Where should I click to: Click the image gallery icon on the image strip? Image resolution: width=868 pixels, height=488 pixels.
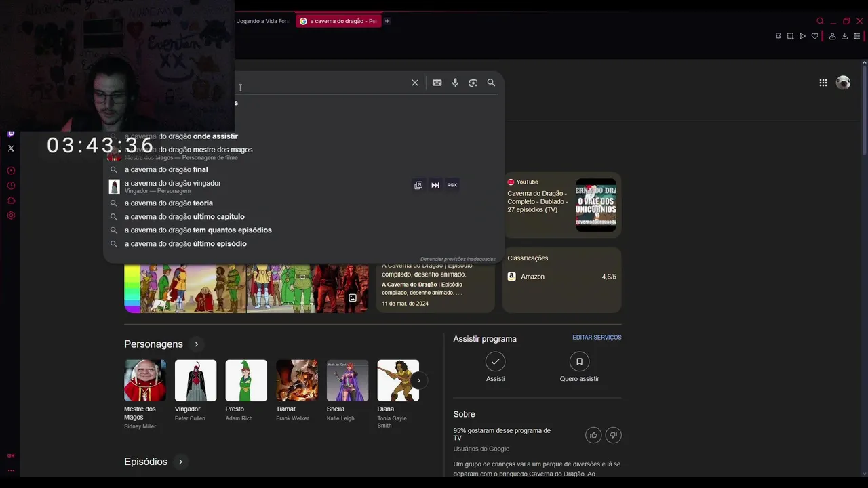pyautogui.click(x=353, y=298)
